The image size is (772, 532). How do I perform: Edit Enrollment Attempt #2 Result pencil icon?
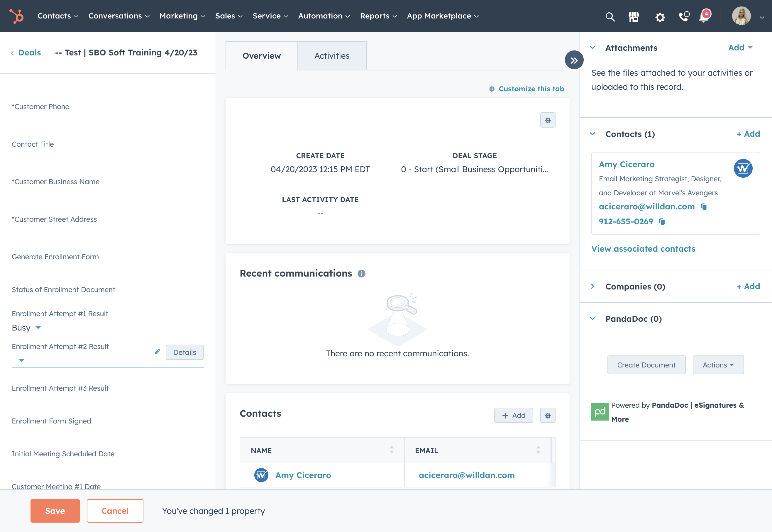pos(157,352)
